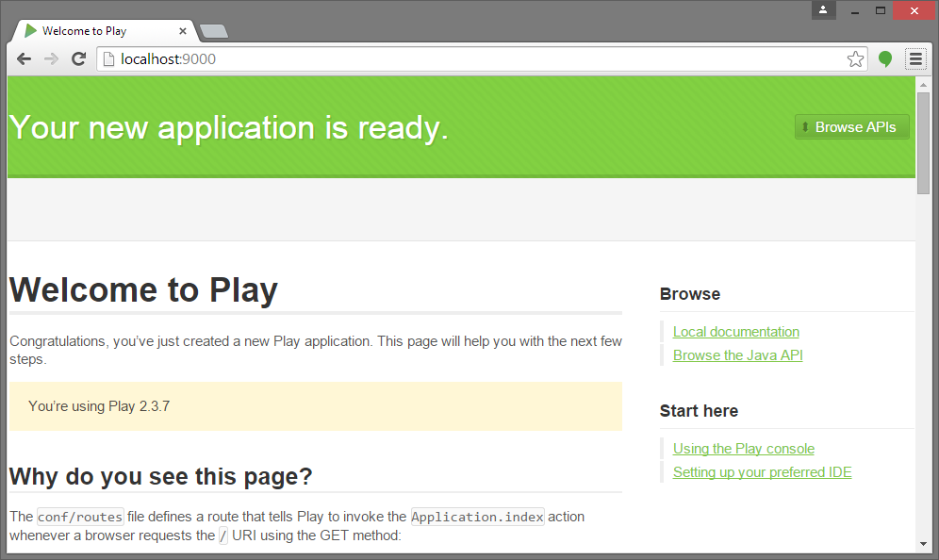
Task: Open Using the Play console link
Action: click(x=744, y=449)
